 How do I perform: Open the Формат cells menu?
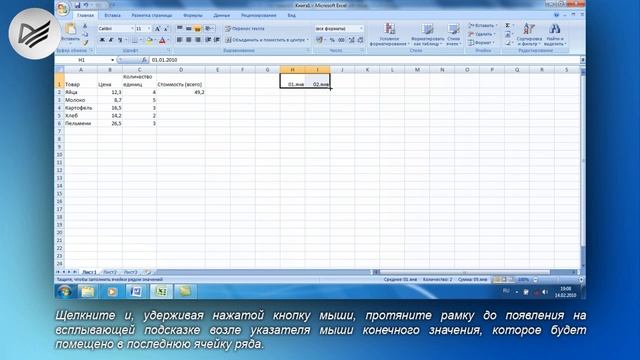(481, 42)
